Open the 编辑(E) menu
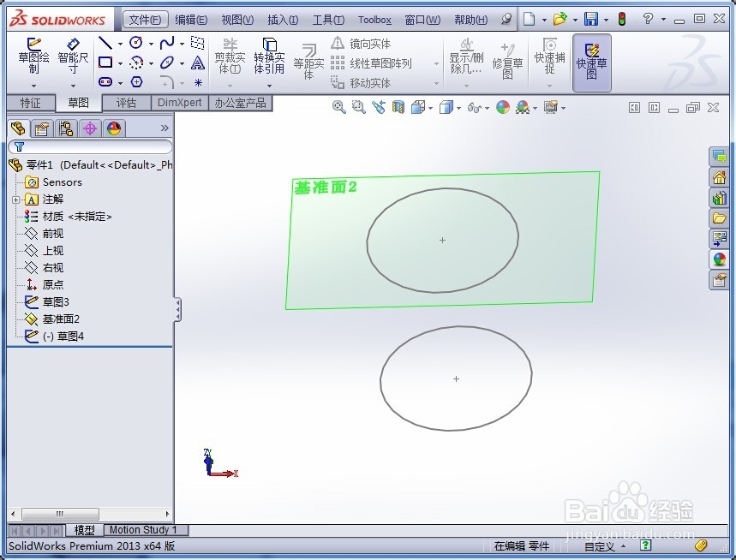The width and height of the screenshot is (736, 560). click(191, 20)
